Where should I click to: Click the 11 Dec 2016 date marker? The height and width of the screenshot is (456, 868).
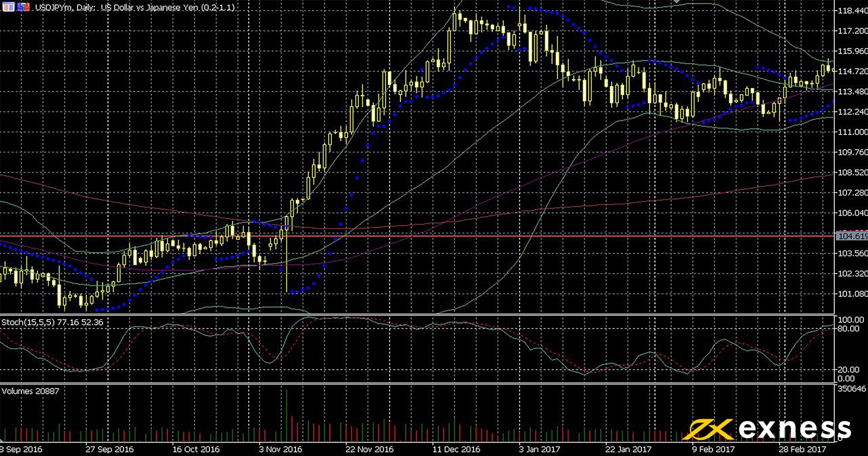tap(456, 450)
